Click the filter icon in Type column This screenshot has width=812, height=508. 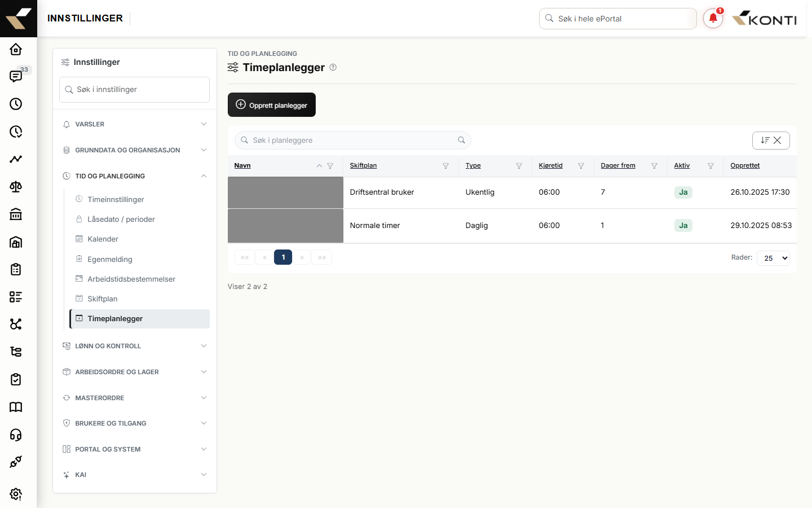coord(519,166)
